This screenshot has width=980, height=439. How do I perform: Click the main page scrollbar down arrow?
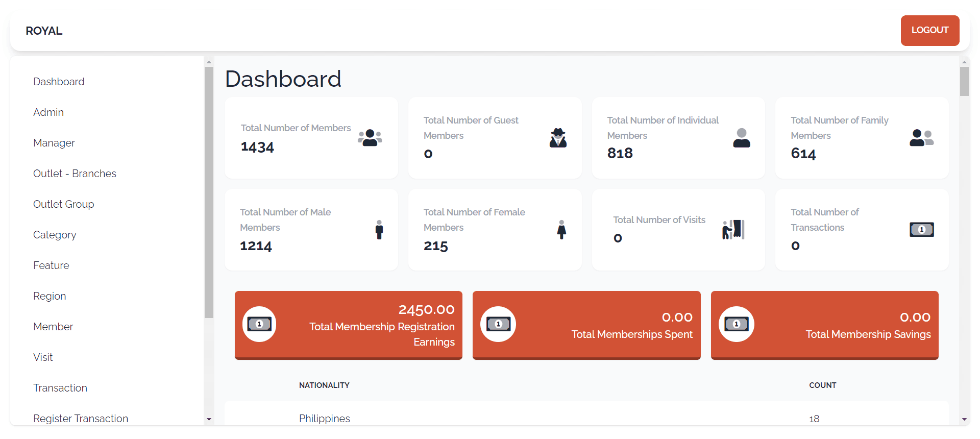pyautogui.click(x=964, y=420)
